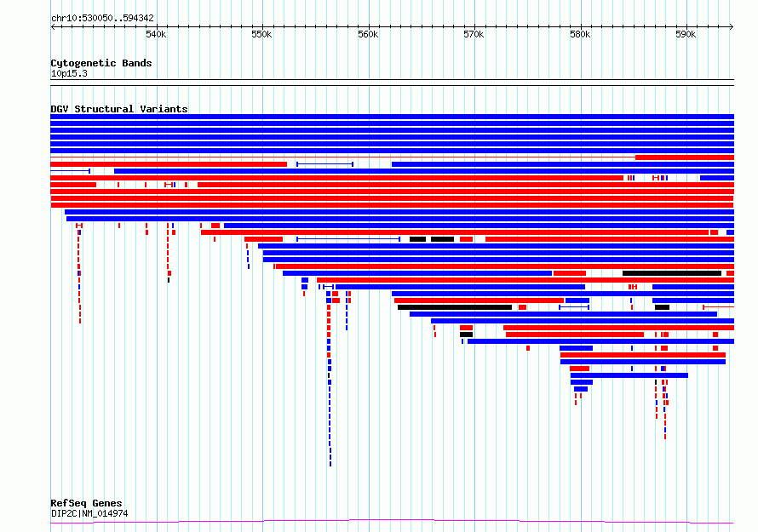Click the 560k ruler label
Image resolution: width=758 pixels, height=532 pixels.
point(368,34)
